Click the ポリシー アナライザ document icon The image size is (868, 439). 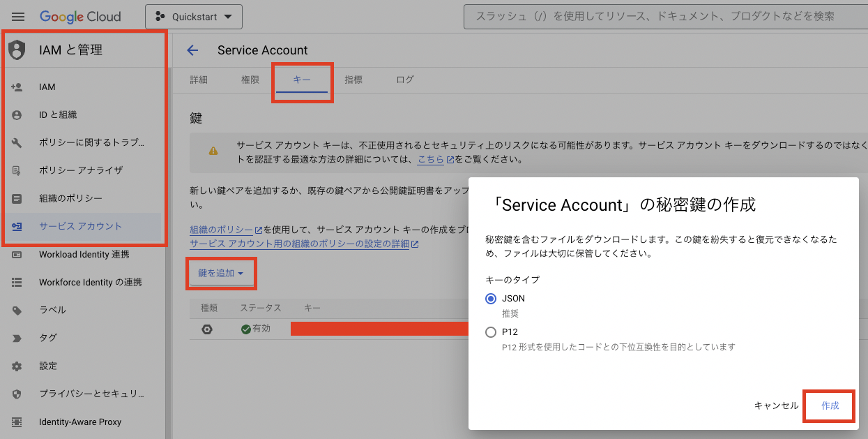(x=17, y=170)
